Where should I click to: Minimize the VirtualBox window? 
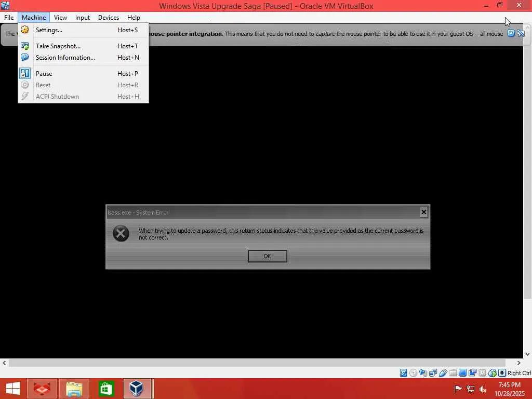(486, 5)
